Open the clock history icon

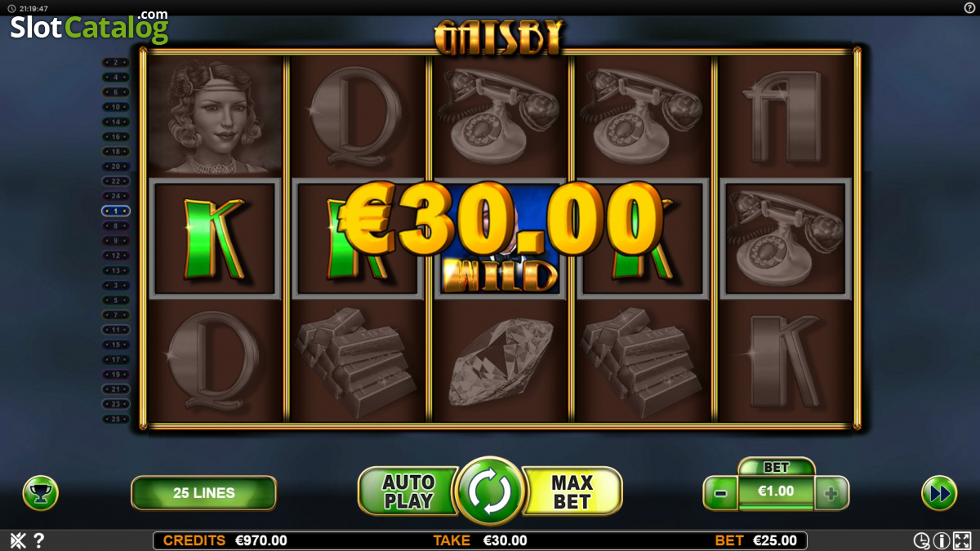pos(921,540)
